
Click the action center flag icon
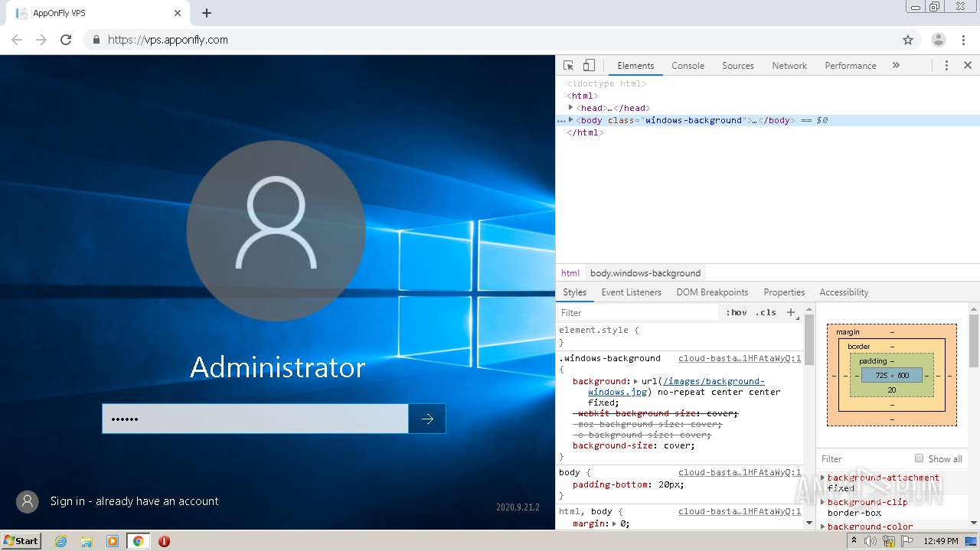pos(906,541)
